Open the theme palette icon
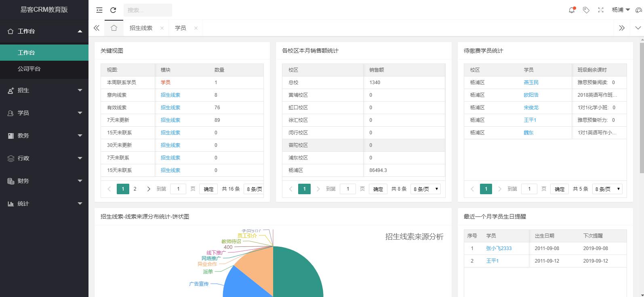Screen dimensions: 644x297 tap(639, 10)
